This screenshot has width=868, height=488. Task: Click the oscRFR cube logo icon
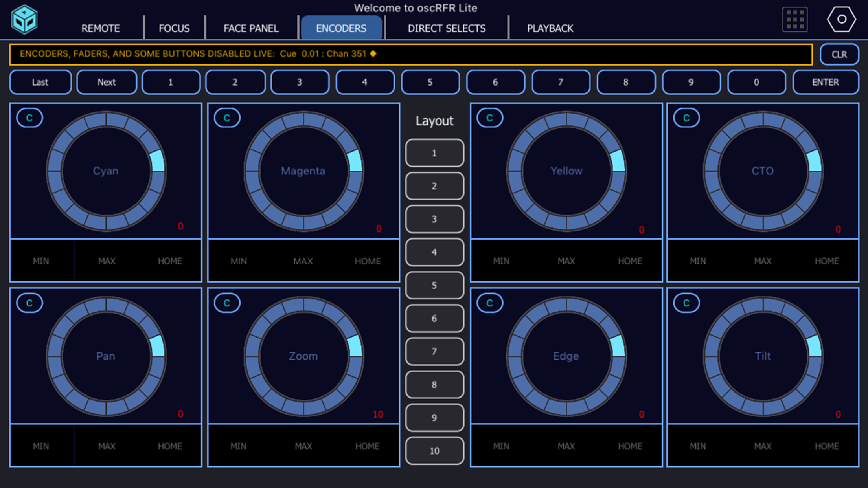(24, 19)
